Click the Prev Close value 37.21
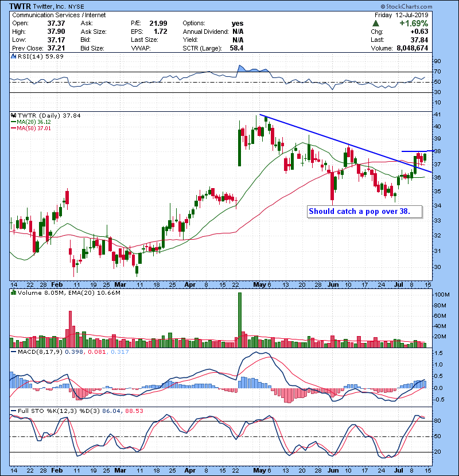The width and height of the screenshot is (459, 476). point(56,48)
